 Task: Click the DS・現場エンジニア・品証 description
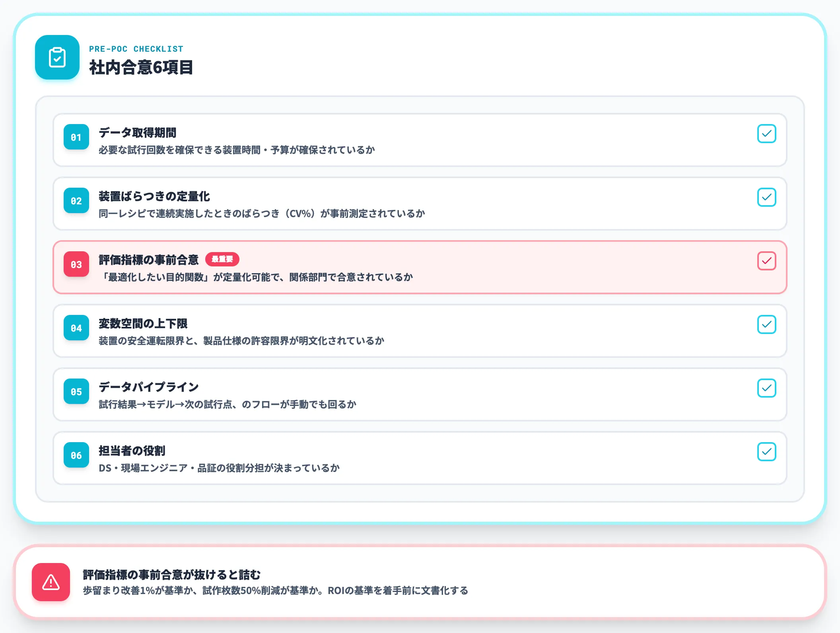(219, 468)
